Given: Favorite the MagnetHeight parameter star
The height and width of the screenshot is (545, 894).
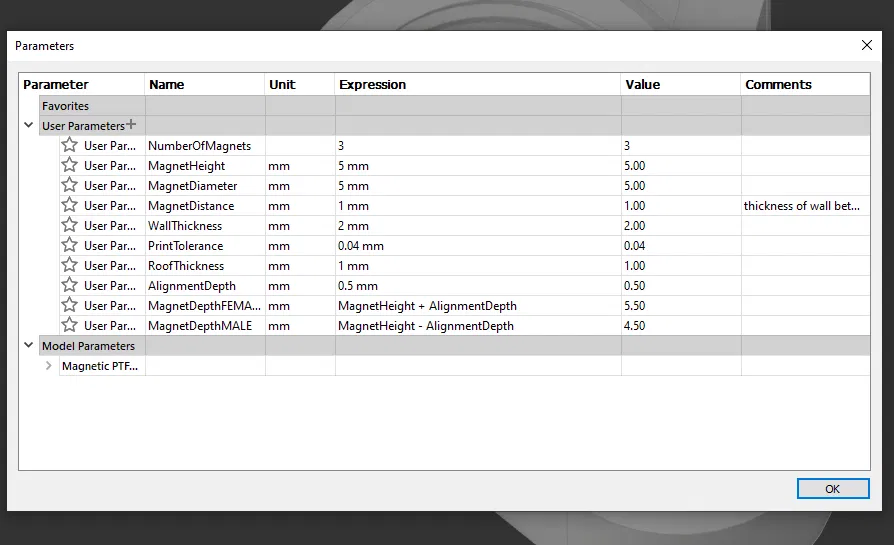Looking at the screenshot, I should click(70, 165).
